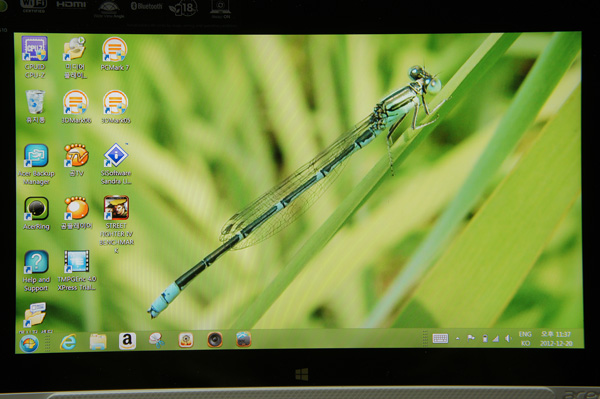600x399 pixels.
Task: Launch the PCMark 7 desktop shortcut
Action: click(115, 54)
